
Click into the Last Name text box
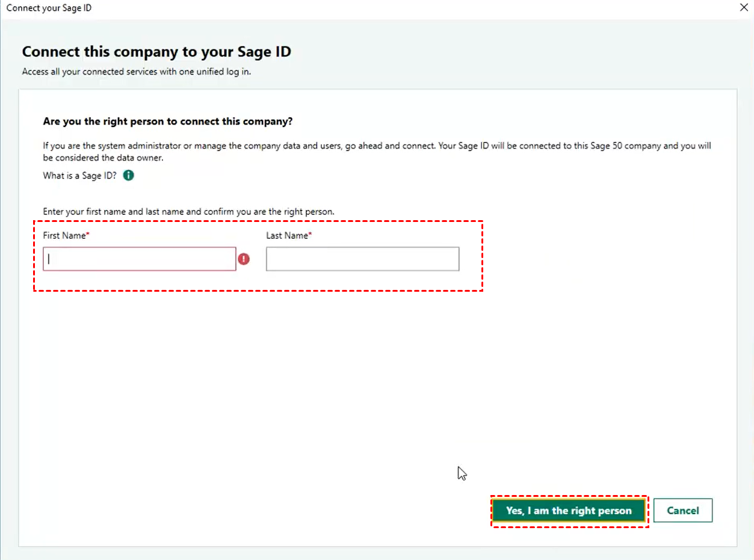pyautogui.click(x=362, y=259)
